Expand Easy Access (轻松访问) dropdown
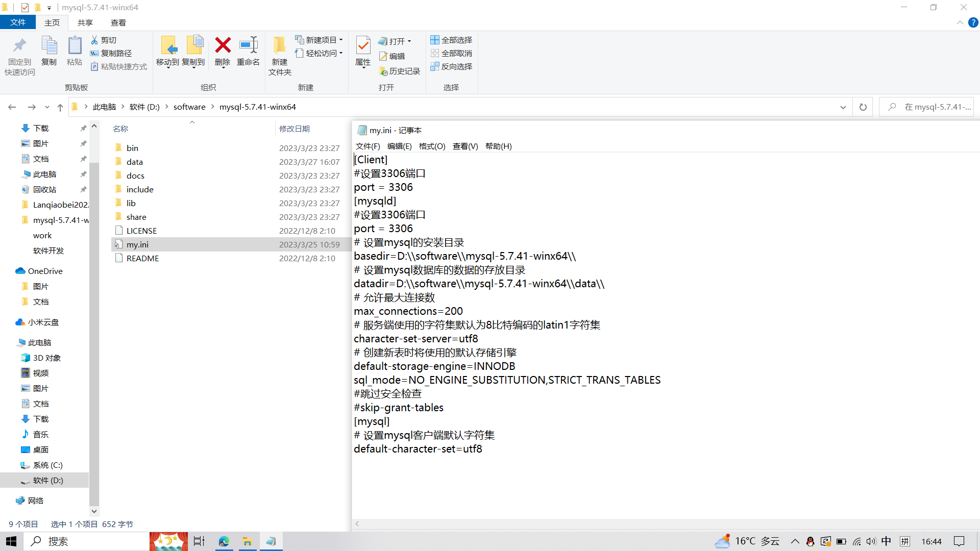This screenshot has height=551, width=980. click(x=341, y=53)
